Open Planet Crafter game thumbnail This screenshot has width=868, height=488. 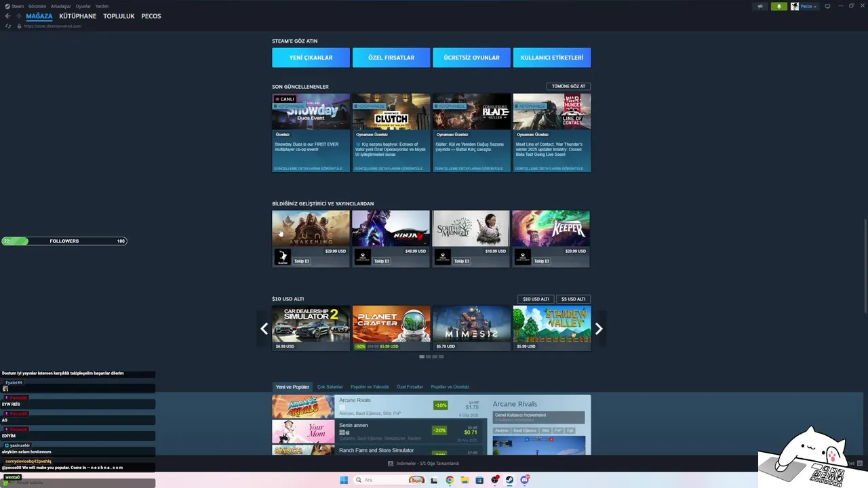pos(391,323)
